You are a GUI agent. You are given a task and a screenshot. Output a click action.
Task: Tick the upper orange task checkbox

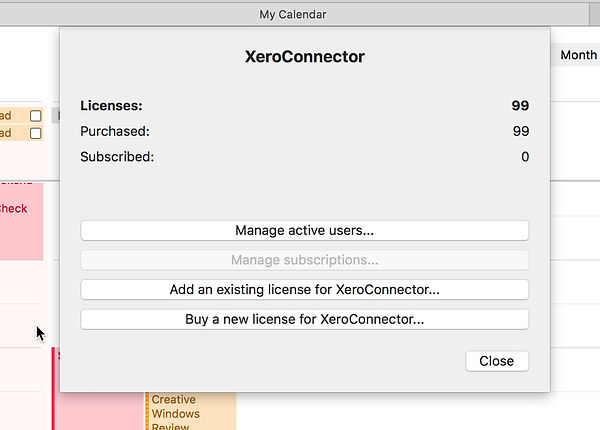pyautogui.click(x=36, y=116)
